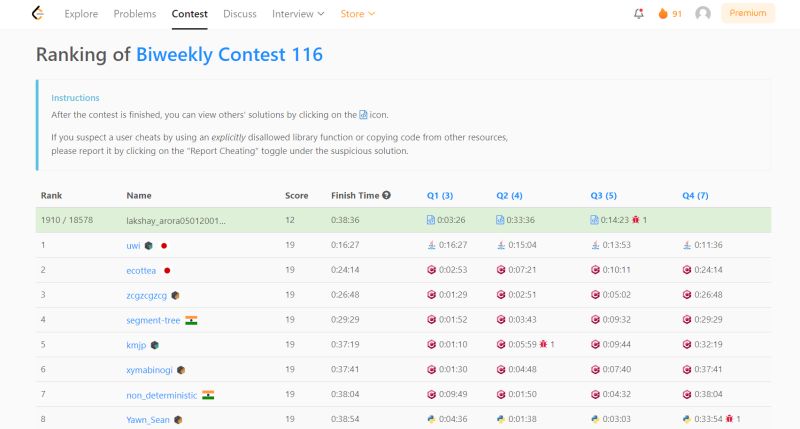
Task: Open kmjp's profile link
Action: click(x=136, y=345)
